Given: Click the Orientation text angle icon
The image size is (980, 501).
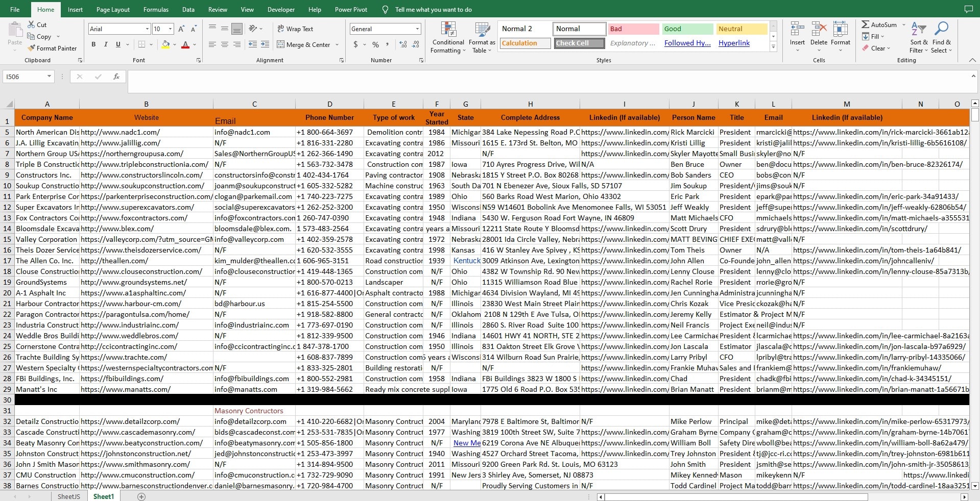Looking at the screenshot, I should (x=253, y=29).
